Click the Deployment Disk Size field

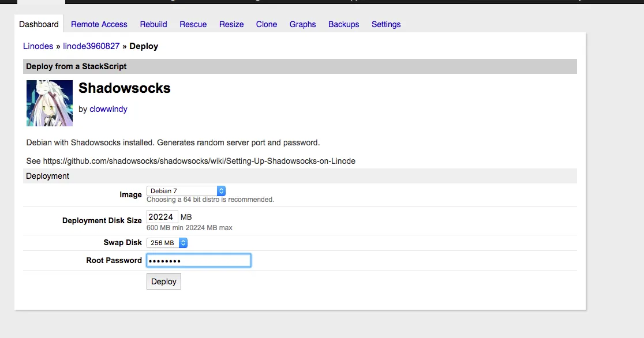[162, 217]
